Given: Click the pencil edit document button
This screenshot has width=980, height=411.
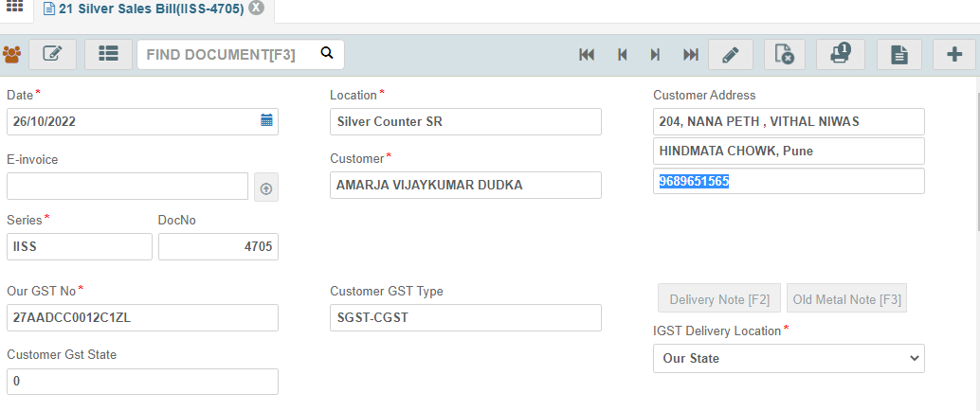Looking at the screenshot, I should [731, 54].
